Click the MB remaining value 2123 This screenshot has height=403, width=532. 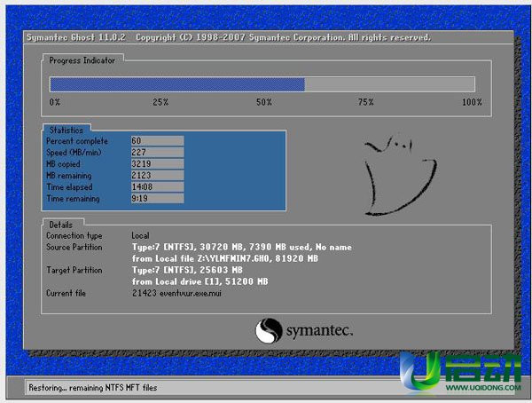click(x=158, y=176)
